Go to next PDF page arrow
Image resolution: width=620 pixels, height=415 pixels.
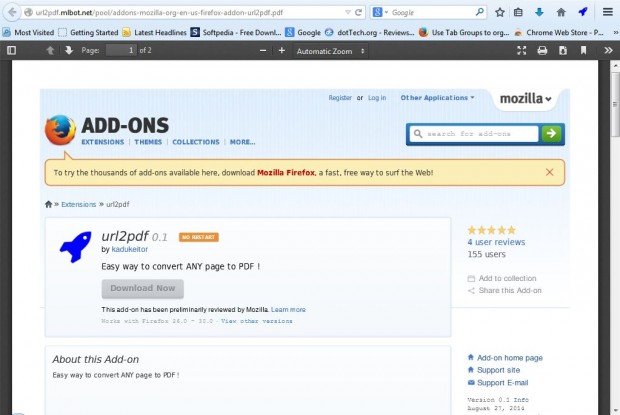pos(69,51)
